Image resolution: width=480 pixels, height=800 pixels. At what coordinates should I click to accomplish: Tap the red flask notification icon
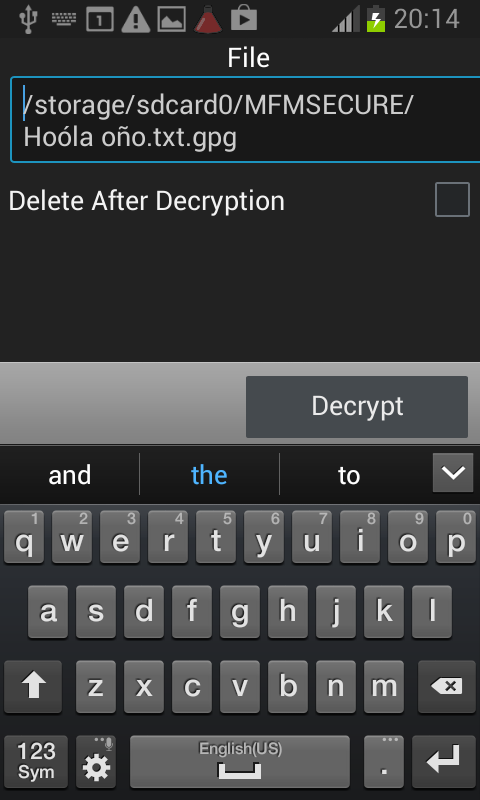click(208, 19)
